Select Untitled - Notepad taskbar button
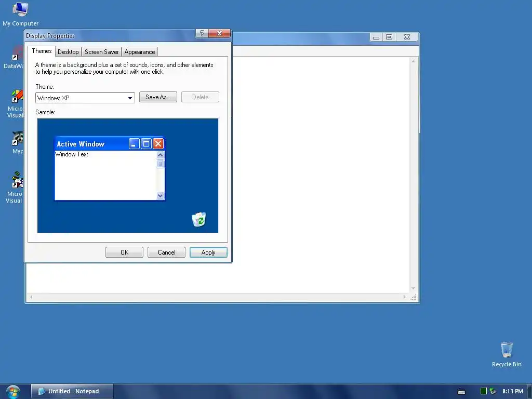Screen dimensions: 532x399 coord(72,391)
